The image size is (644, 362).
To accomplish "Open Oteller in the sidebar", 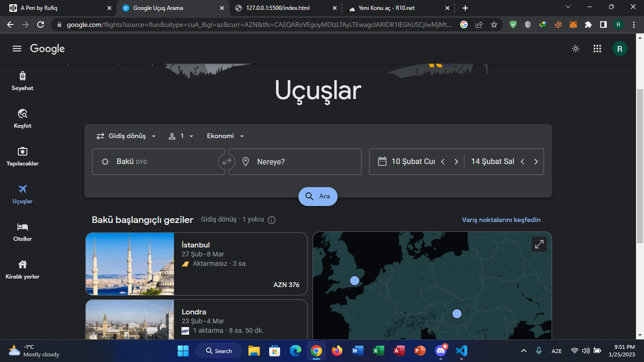I will point(23,231).
